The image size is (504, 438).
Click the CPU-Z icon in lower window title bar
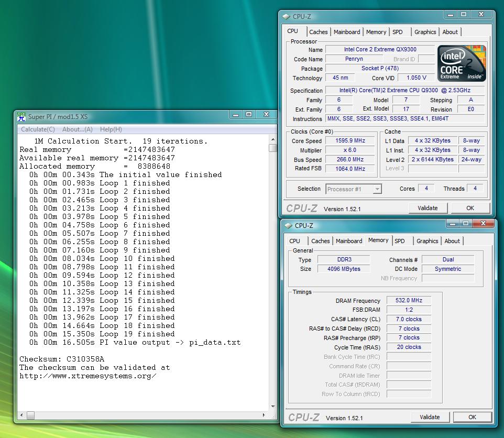point(288,226)
